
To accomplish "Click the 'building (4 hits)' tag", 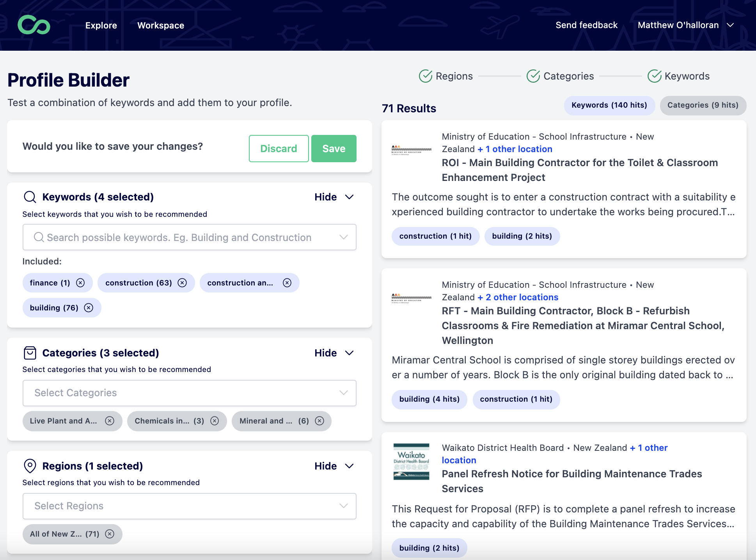I will (429, 399).
